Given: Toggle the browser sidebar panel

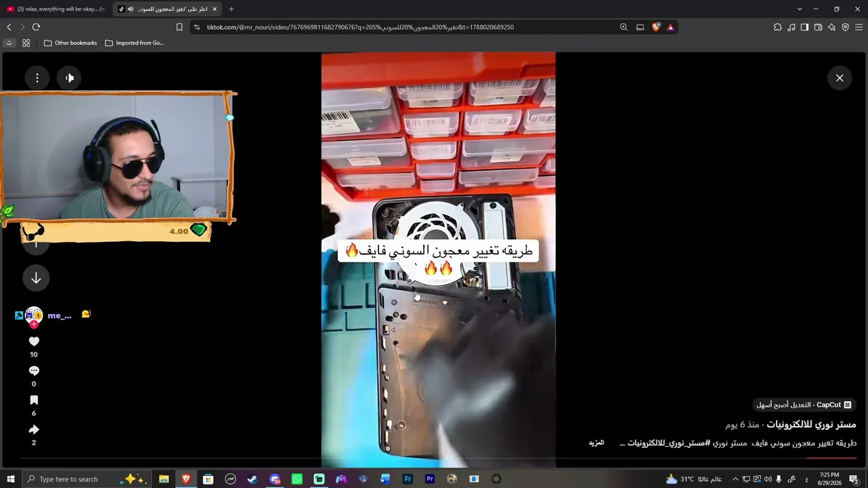Looking at the screenshot, I should point(804,27).
